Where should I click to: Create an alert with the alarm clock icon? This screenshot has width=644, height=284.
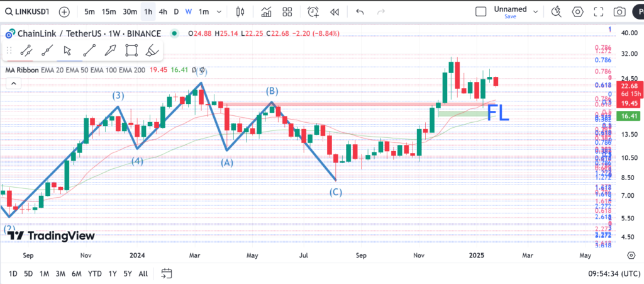click(x=313, y=11)
